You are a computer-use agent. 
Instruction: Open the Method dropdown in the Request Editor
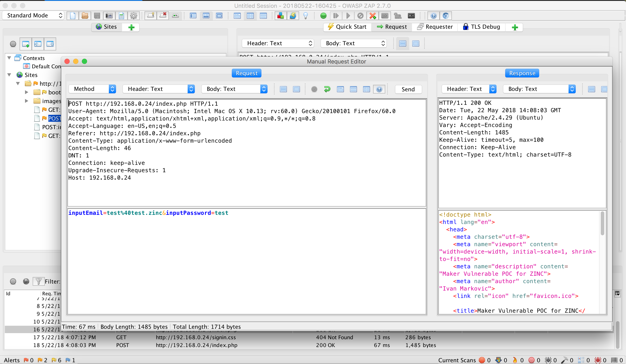92,89
